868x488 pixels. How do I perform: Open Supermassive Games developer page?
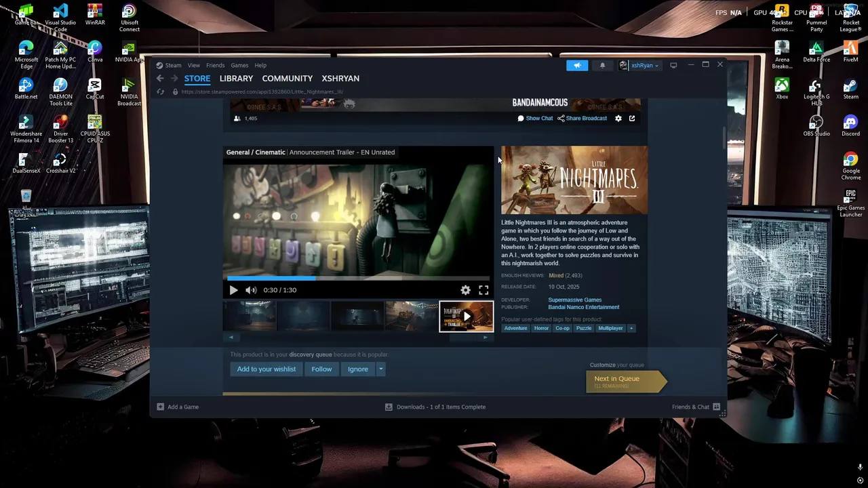point(574,300)
